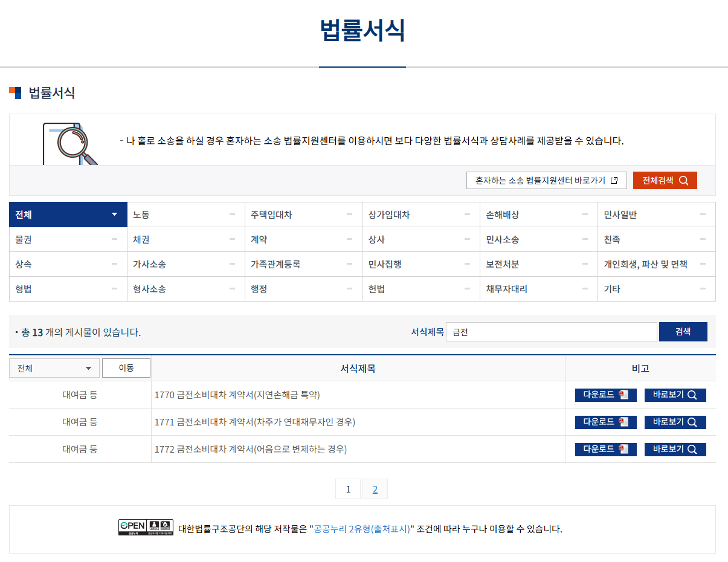Click the 이동 button next to the dropdown
Screen dimensions: 728x562
[x=126, y=368]
